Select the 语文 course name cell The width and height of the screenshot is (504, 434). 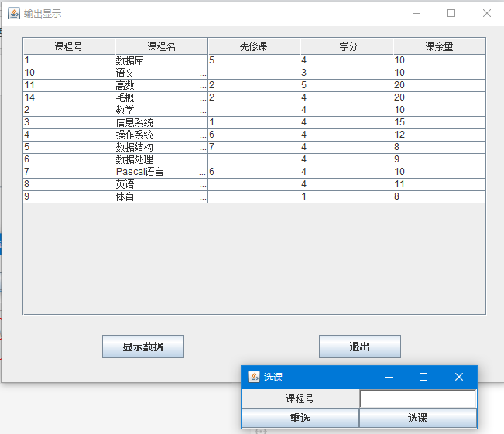[x=161, y=73]
